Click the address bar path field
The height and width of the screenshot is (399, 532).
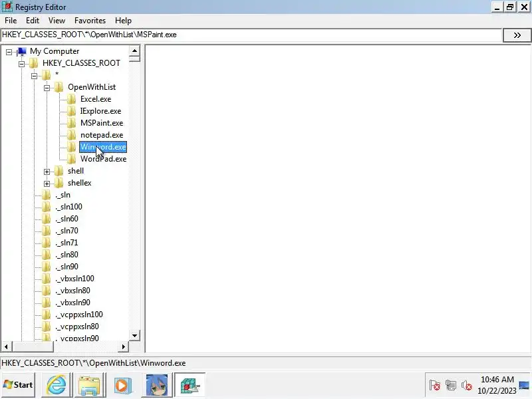tap(251, 35)
